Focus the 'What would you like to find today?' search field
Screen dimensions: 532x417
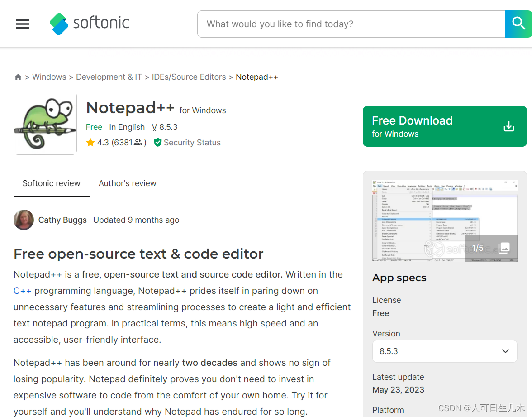351,24
